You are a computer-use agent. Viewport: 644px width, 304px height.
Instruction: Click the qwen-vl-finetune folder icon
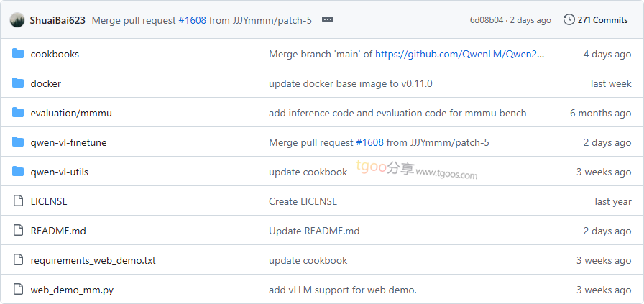18,142
